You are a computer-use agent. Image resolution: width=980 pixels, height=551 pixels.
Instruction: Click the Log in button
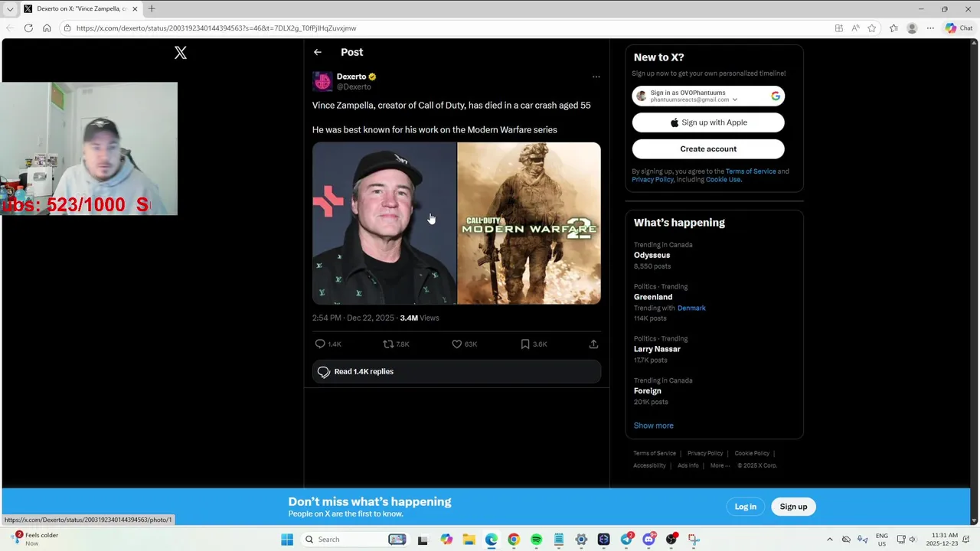[745, 507]
